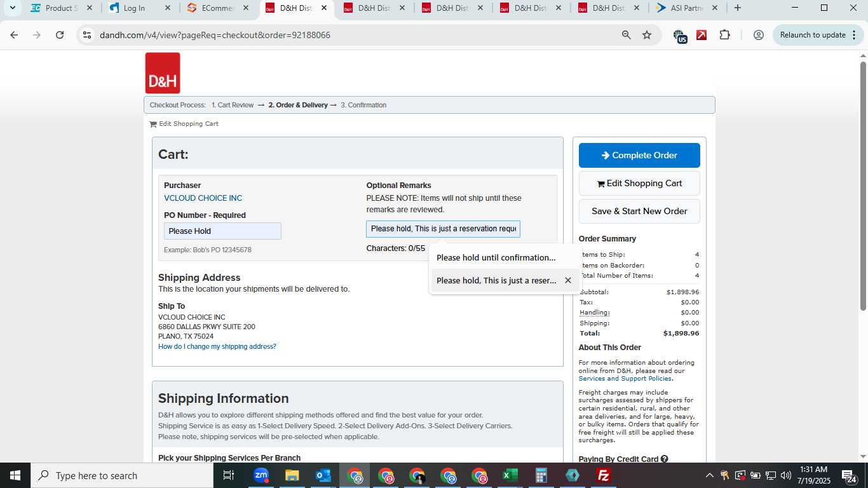
Task: Open the site information icon in address bar
Action: point(87,35)
